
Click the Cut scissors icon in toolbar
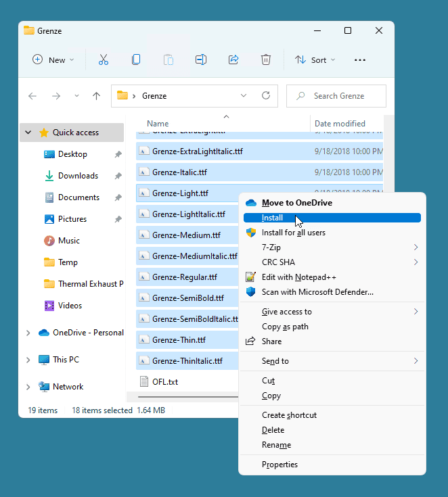click(104, 60)
